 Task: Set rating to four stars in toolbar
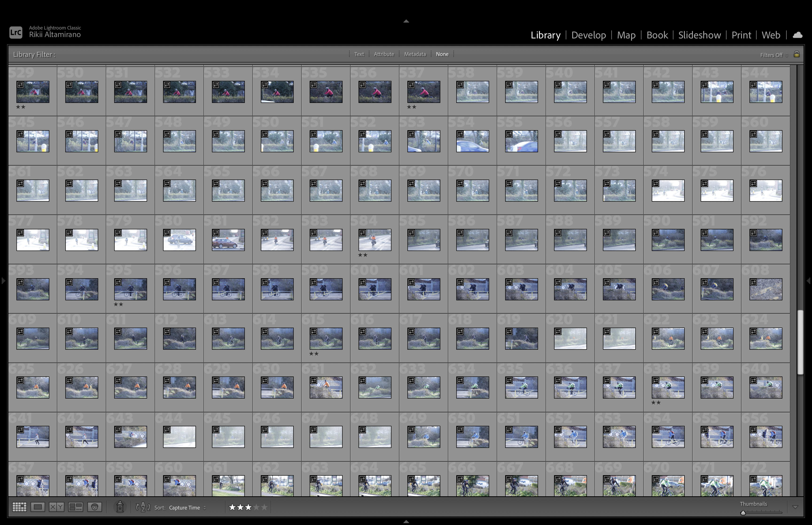tap(256, 507)
